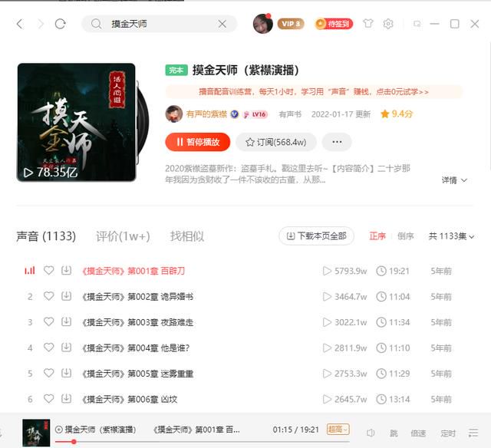Click the 摸金天师 search input field
The height and width of the screenshot is (448, 491).
point(159,24)
